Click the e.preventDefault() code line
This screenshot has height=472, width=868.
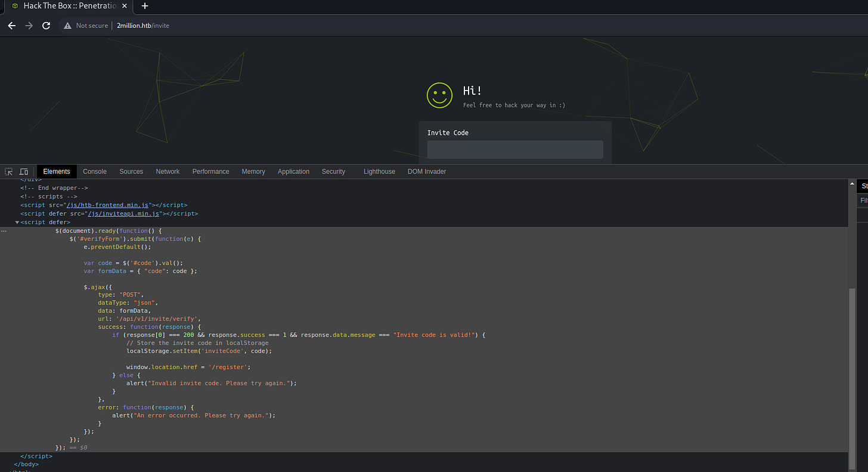tap(117, 247)
